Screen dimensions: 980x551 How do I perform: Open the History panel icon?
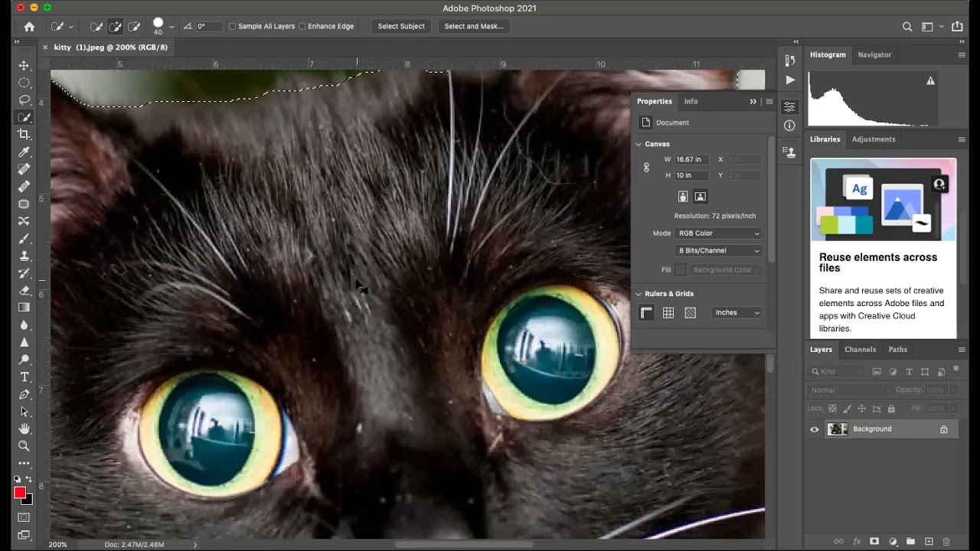(x=790, y=60)
